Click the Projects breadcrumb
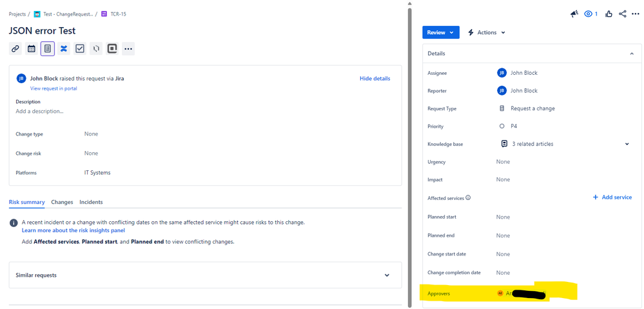 pyautogui.click(x=17, y=14)
